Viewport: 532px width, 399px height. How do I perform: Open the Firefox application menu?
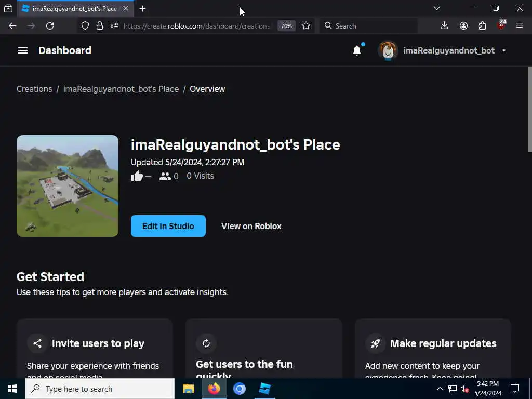520,26
